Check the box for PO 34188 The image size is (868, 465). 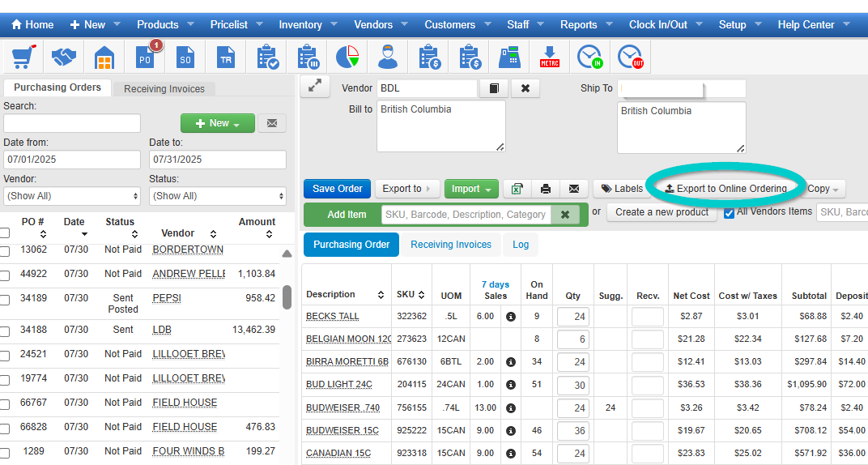[5, 331]
